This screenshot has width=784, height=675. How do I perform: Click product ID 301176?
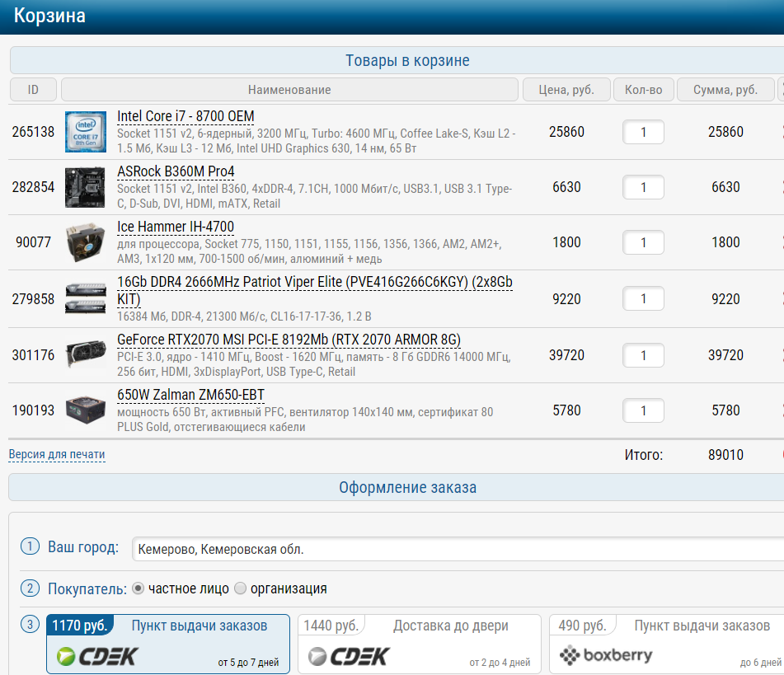33,355
